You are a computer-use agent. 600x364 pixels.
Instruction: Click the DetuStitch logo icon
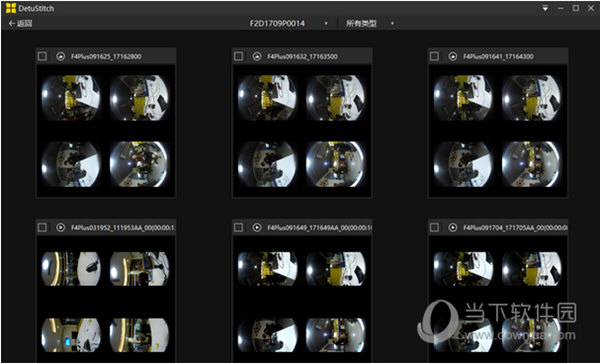point(11,8)
